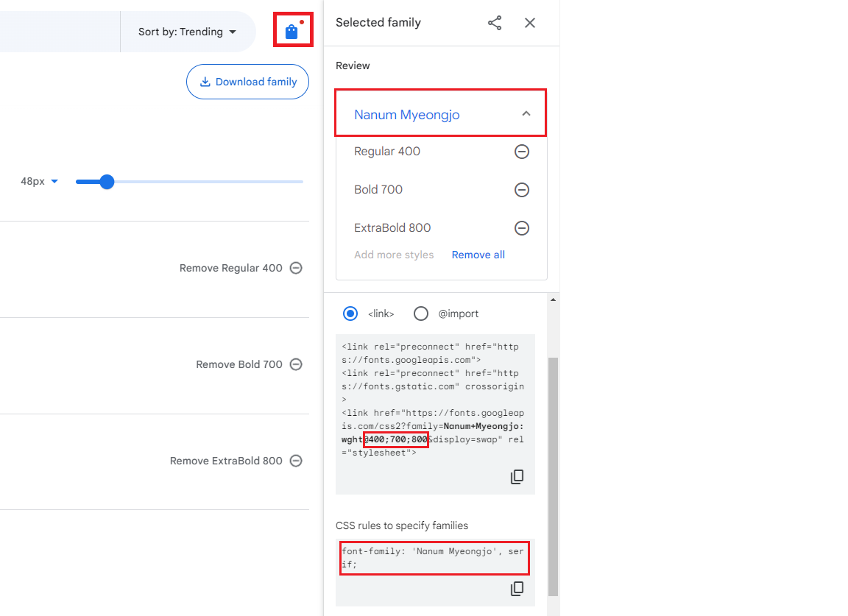
Task: Remove Bold 700 via panel minus icon
Action: (522, 190)
